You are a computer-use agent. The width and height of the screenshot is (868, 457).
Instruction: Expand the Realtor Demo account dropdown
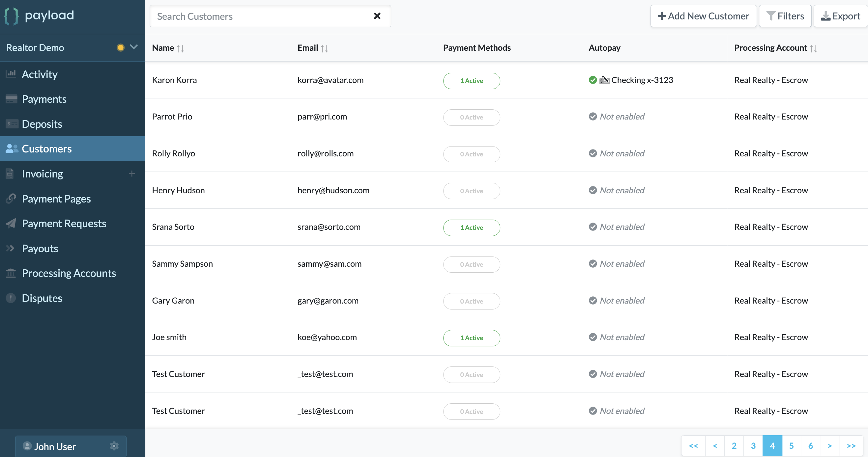coord(134,47)
